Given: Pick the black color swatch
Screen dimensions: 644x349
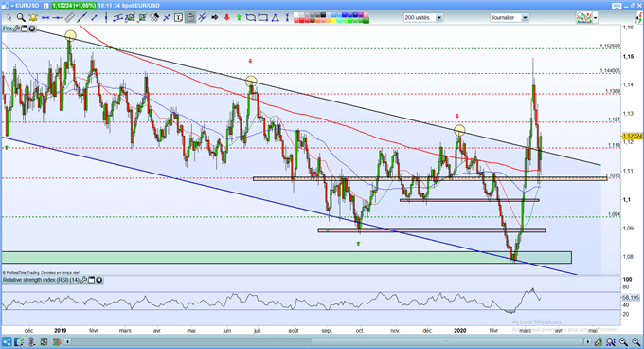Looking at the screenshot, I should (323, 15).
